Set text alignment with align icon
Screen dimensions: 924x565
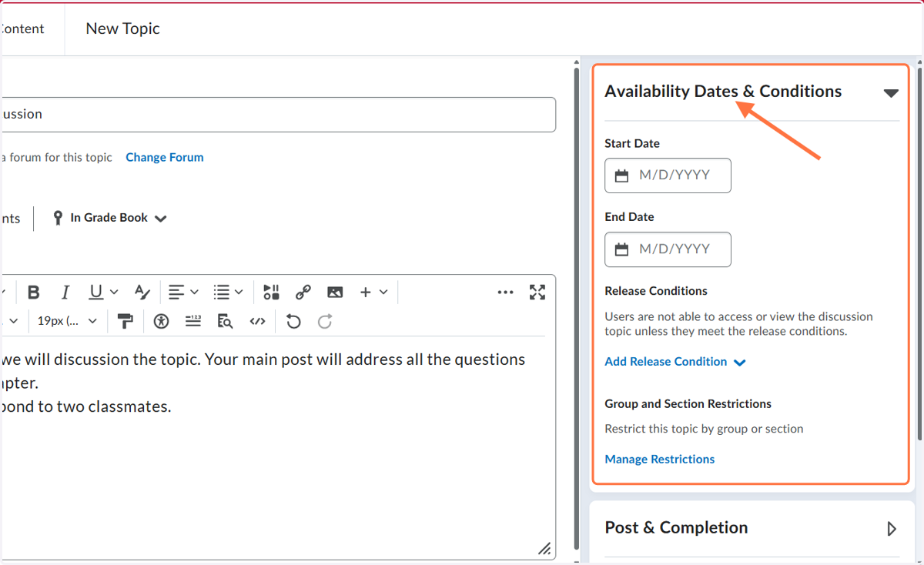point(176,293)
